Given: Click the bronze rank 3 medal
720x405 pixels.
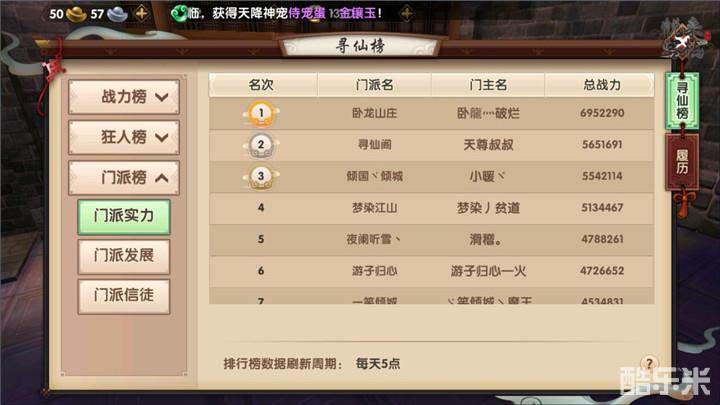Looking at the screenshot, I should pyautogui.click(x=261, y=176).
